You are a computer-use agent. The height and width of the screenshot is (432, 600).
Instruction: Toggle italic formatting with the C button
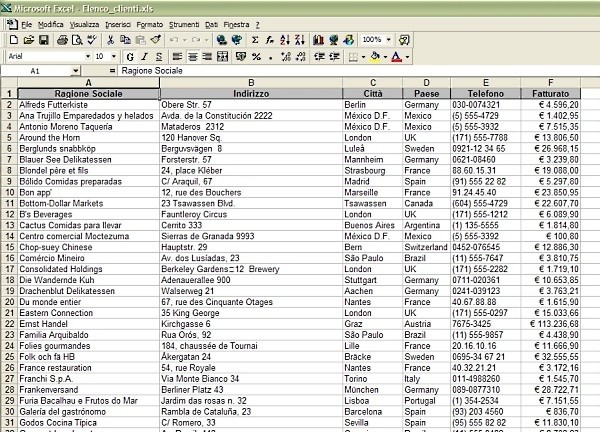pos(145,57)
